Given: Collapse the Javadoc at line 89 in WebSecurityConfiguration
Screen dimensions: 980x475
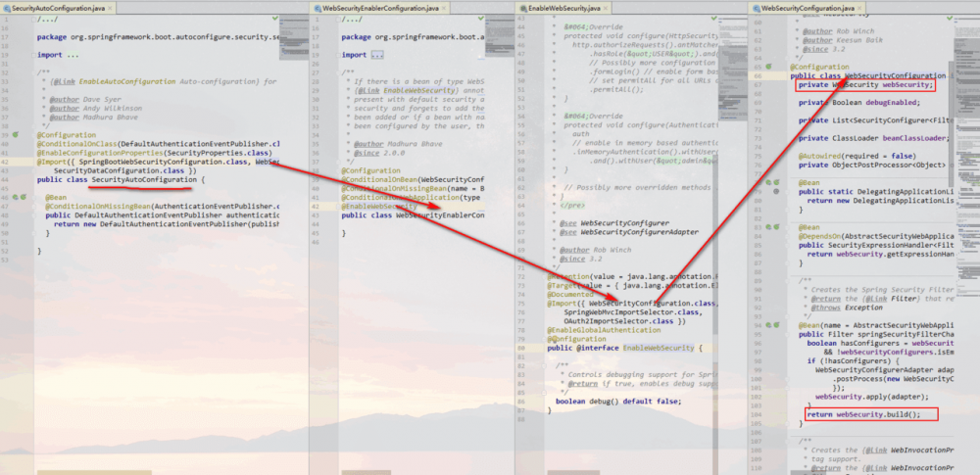Looking at the screenshot, I should pyautogui.click(x=788, y=281).
